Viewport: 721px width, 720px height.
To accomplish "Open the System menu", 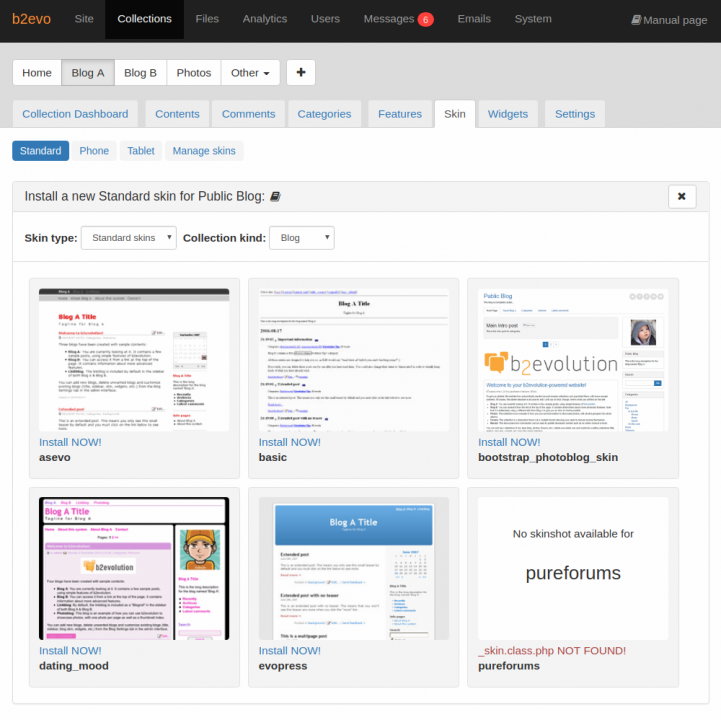I will pos(533,19).
